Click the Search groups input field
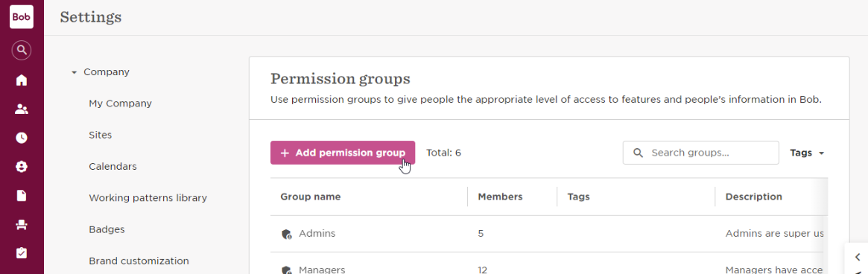Viewport: 868px width, 274px height. 701,153
